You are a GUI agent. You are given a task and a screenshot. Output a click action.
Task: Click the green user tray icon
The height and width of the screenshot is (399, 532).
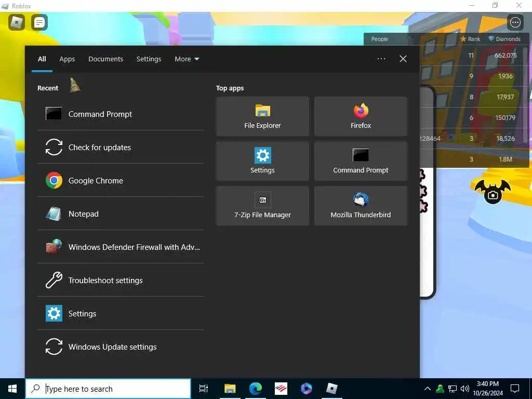pos(440,389)
